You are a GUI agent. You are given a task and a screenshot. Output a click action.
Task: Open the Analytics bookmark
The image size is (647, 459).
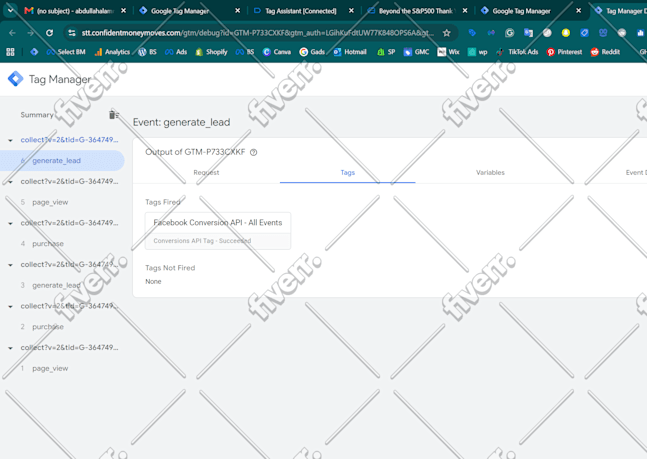coord(112,52)
